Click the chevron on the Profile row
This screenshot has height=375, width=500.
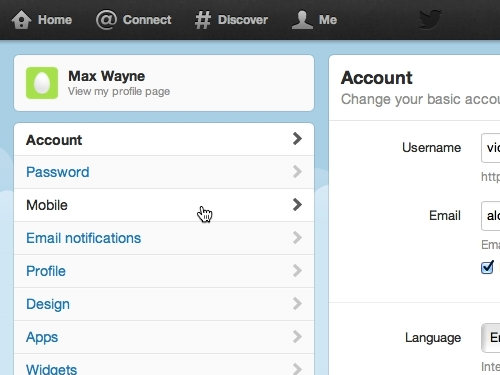pos(297,271)
